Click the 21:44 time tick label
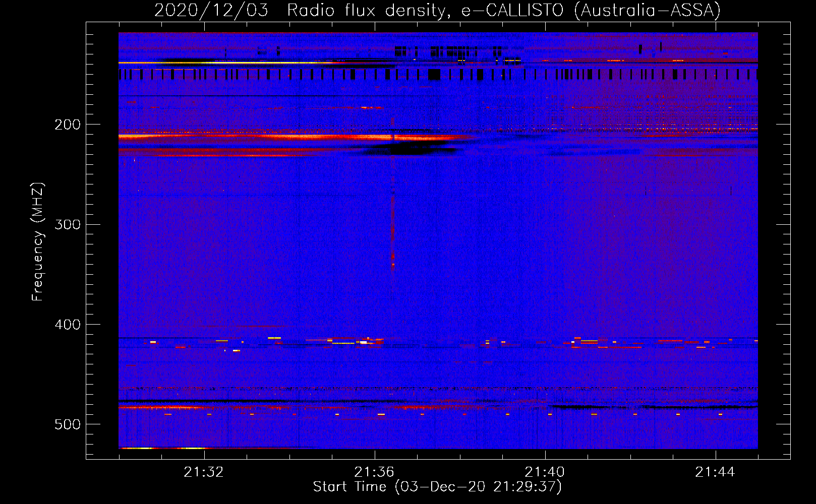 tap(715, 472)
